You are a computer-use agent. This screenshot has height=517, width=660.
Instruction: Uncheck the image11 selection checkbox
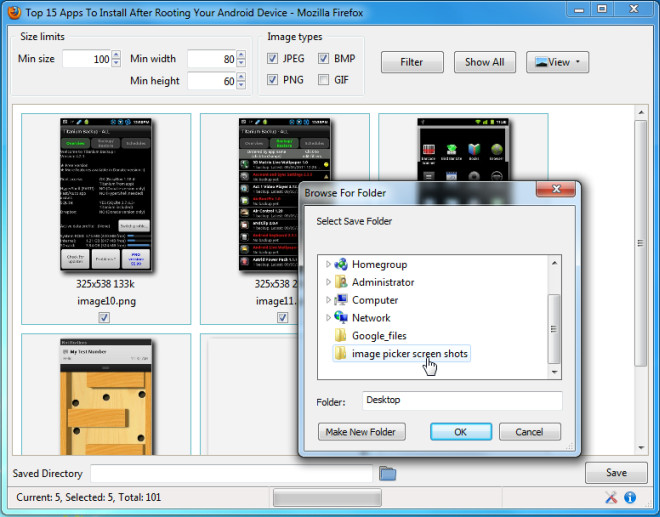282,317
